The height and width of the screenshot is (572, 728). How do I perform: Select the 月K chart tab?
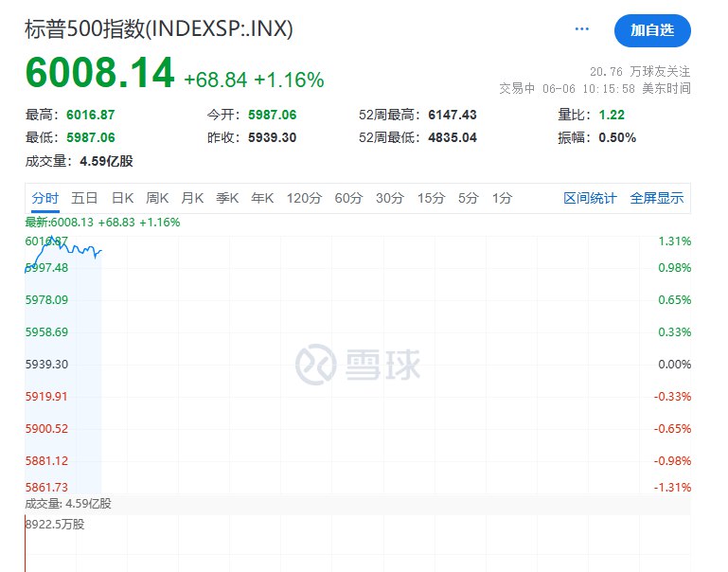[192, 198]
